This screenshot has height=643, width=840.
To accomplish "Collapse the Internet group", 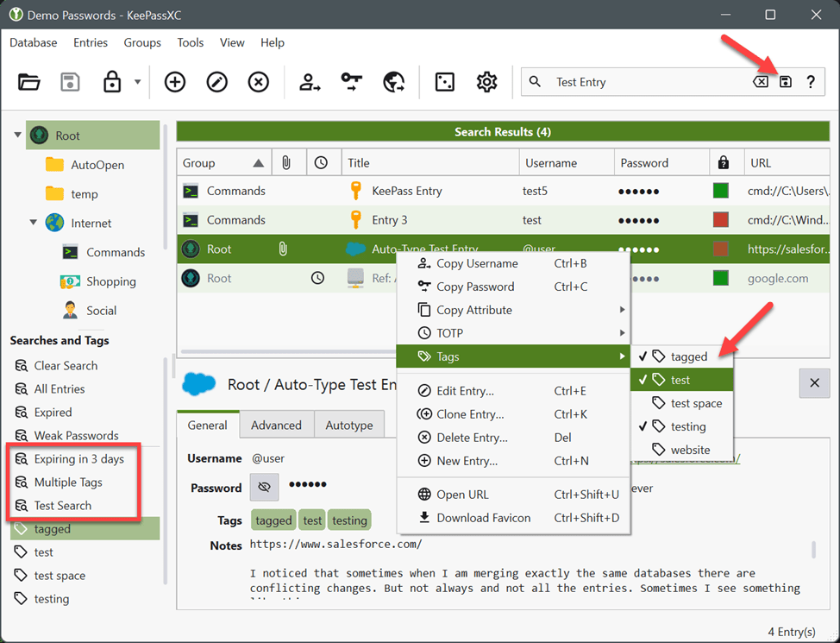I will (34, 222).
